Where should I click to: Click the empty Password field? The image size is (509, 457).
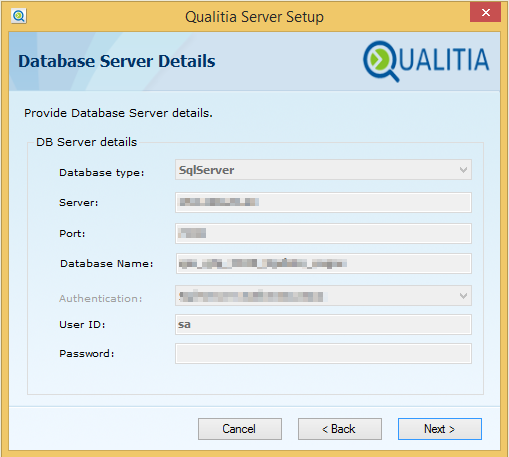click(x=323, y=353)
